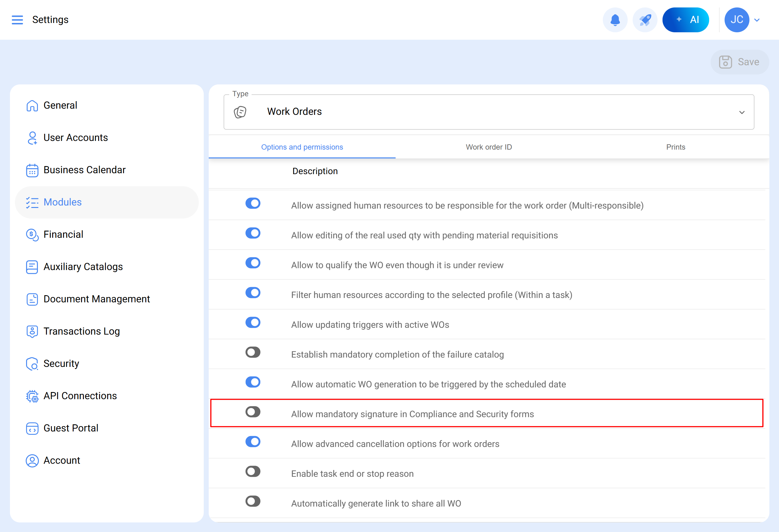This screenshot has width=779, height=532.
Task: Turn on mandatory failure catalog completion
Action: pyautogui.click(x=253, y=352)
